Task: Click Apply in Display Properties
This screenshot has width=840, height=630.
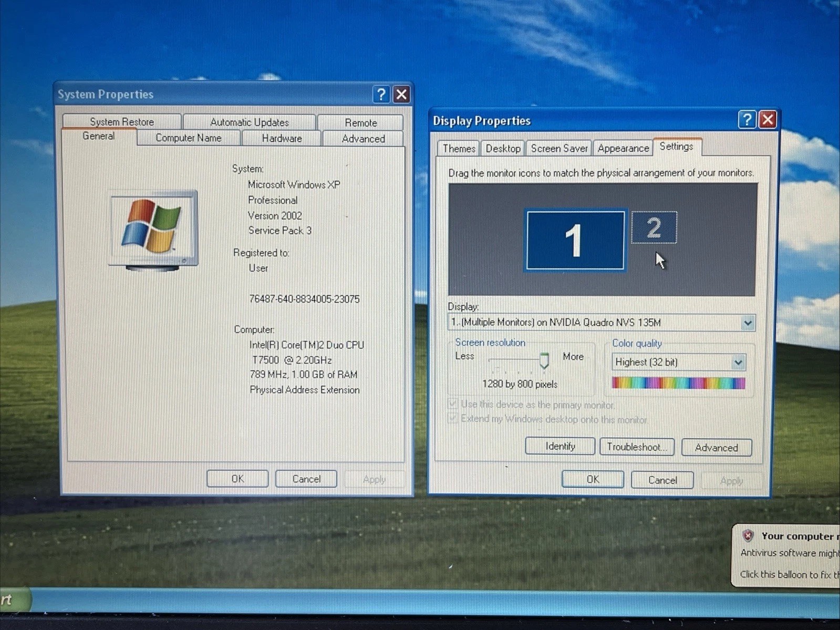Action: pyautogui.click(x=731, y=481)
